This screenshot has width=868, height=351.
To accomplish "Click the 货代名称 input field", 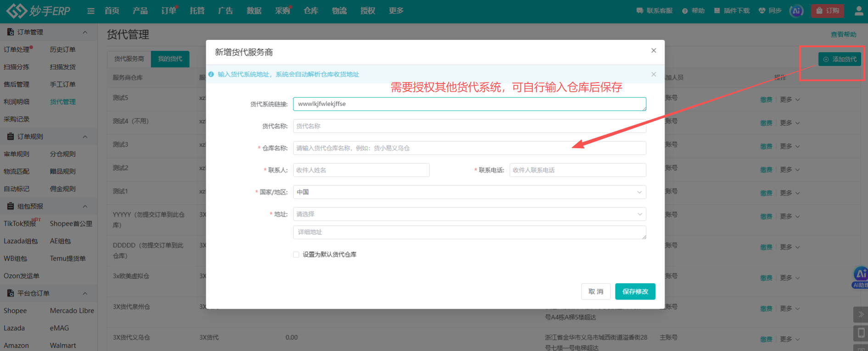I will pos(469,126).
